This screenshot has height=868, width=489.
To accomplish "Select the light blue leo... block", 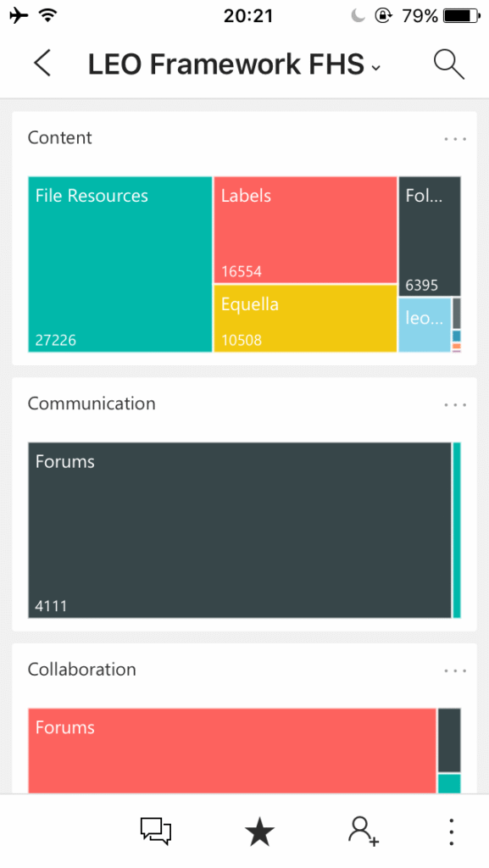I will point(425,325).
